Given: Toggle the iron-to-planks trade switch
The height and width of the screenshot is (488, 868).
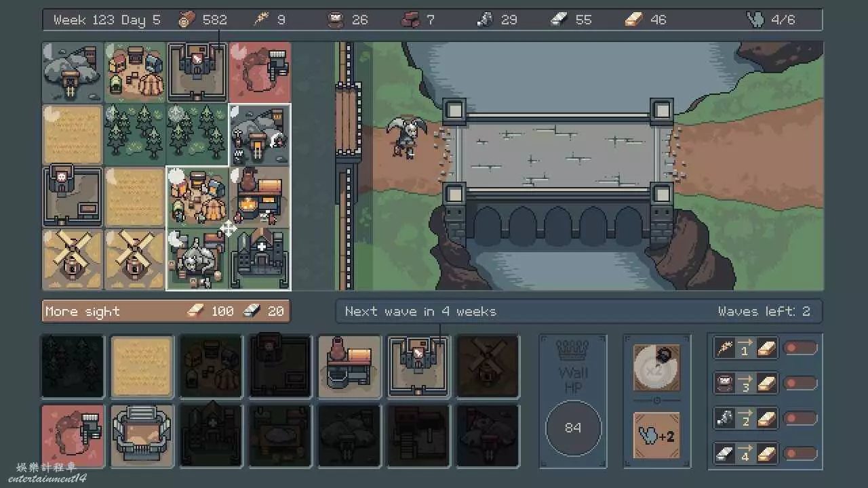Looking at the screenshot, I should click(800, 453).
